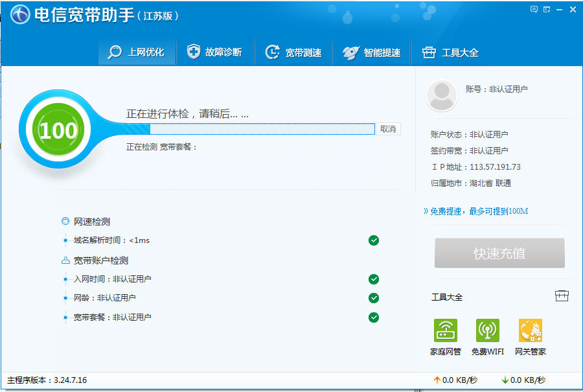
Task: Select 域名解析时间：<1ms row
Action: pyautogui.click(x=222, y=240)
